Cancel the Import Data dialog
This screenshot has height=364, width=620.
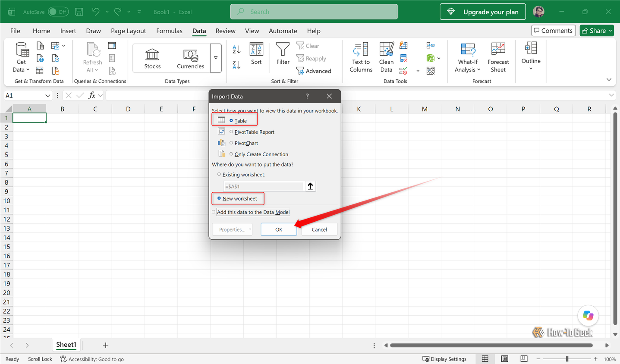[319, 229]
